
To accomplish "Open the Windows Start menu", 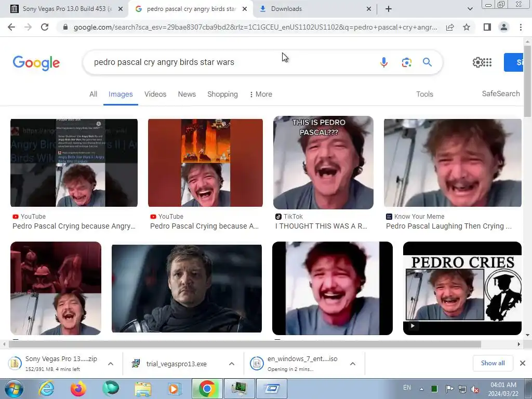I will pyautogui.click(x=14, y=389).
